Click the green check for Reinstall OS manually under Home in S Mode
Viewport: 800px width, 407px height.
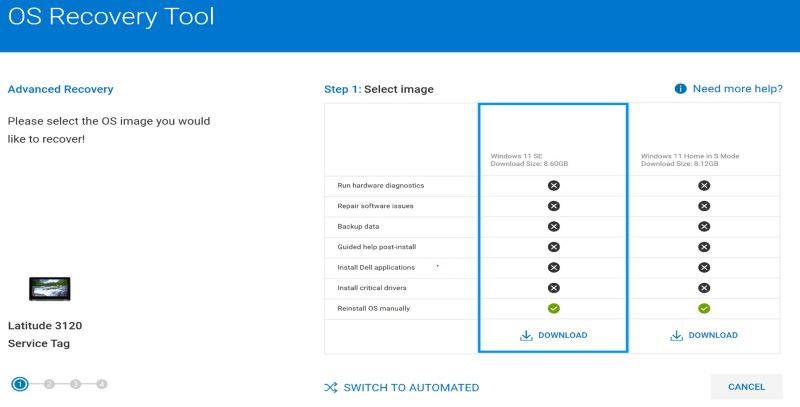tap(704, 308)
